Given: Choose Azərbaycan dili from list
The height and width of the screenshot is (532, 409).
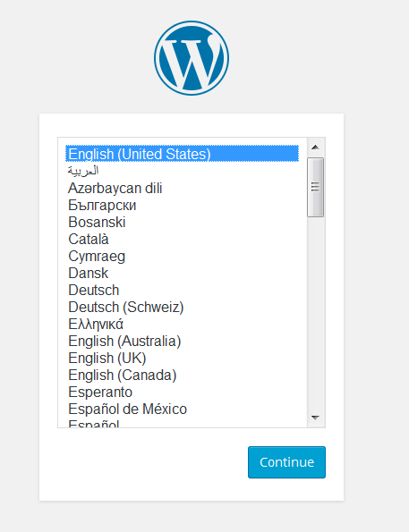Looking at the screenshot, I should tap(182, 188).
